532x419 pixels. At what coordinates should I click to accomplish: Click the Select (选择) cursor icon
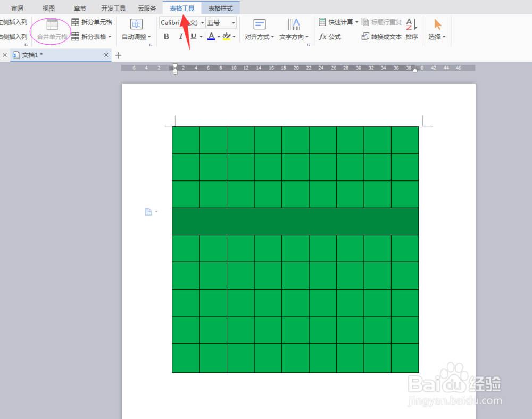point(438,24)
